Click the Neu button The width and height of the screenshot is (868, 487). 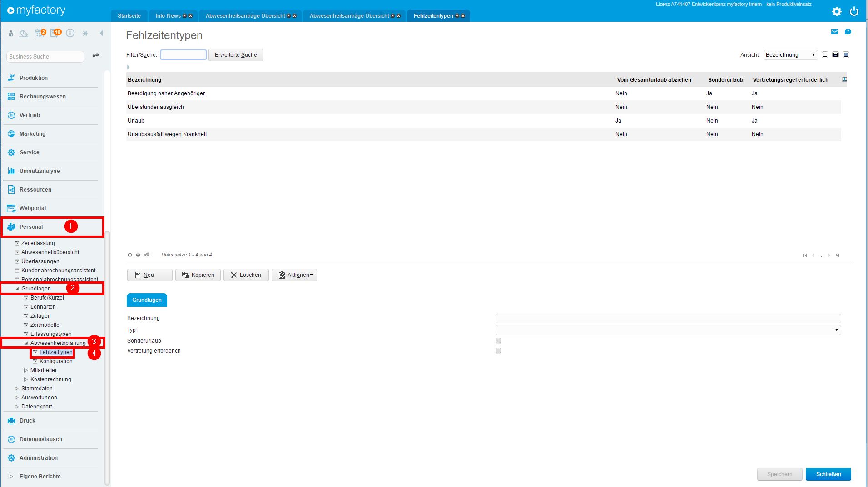[x=149, y=275]
